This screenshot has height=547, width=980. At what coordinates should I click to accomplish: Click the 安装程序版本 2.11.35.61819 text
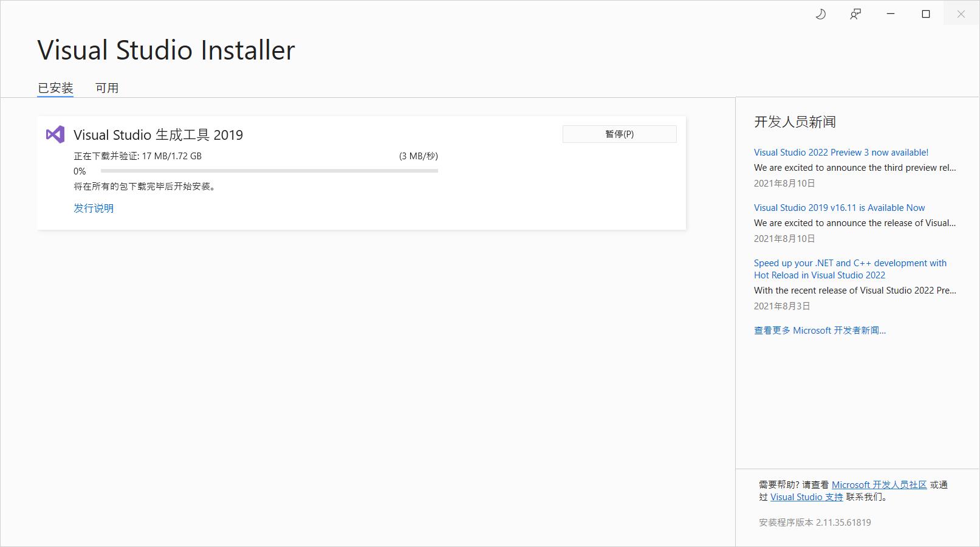(x=815, y=523)
